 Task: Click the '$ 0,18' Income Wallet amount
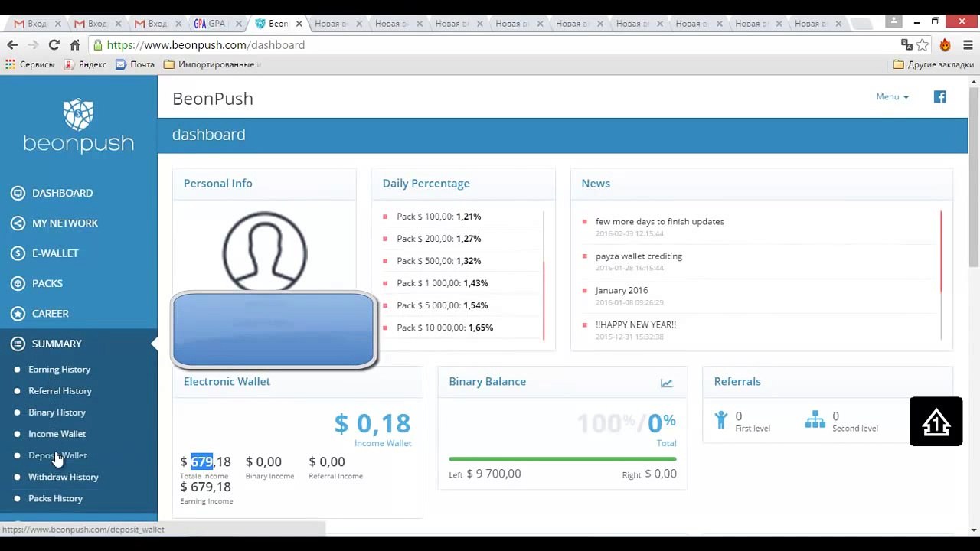372,423
